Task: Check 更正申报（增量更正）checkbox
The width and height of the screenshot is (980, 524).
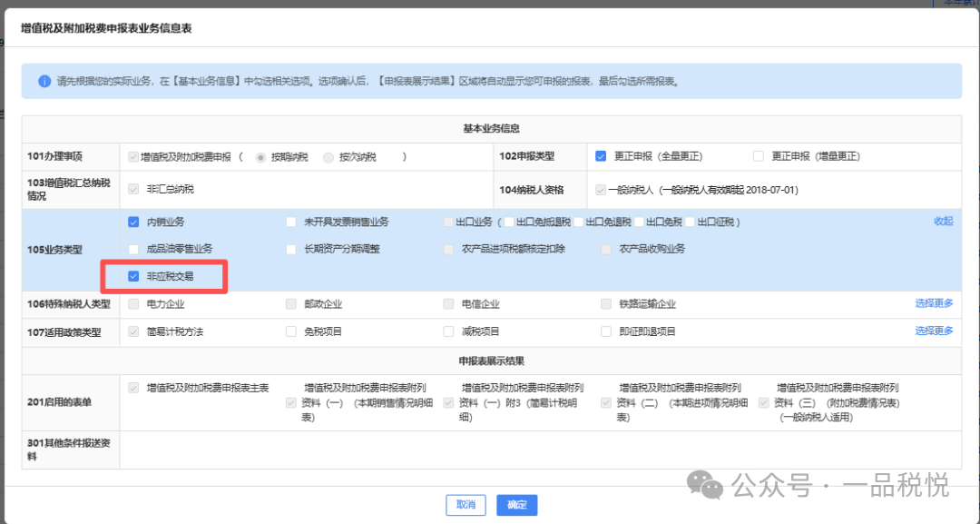Action: pyautogui.click(x=758, y=156)
